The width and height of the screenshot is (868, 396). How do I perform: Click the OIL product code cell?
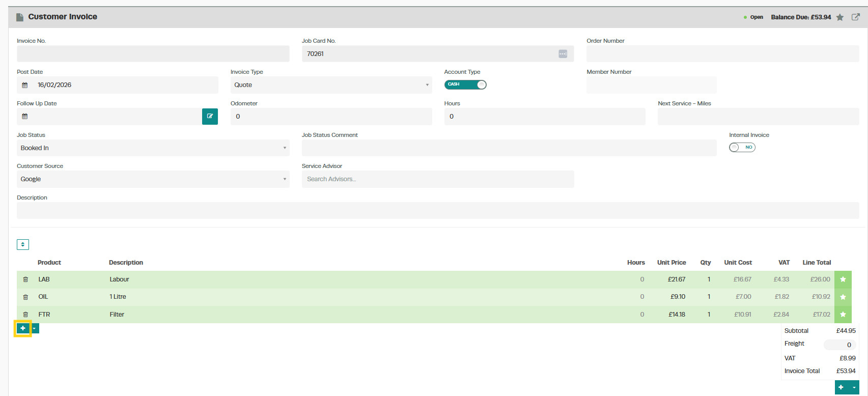pos(43,297)
